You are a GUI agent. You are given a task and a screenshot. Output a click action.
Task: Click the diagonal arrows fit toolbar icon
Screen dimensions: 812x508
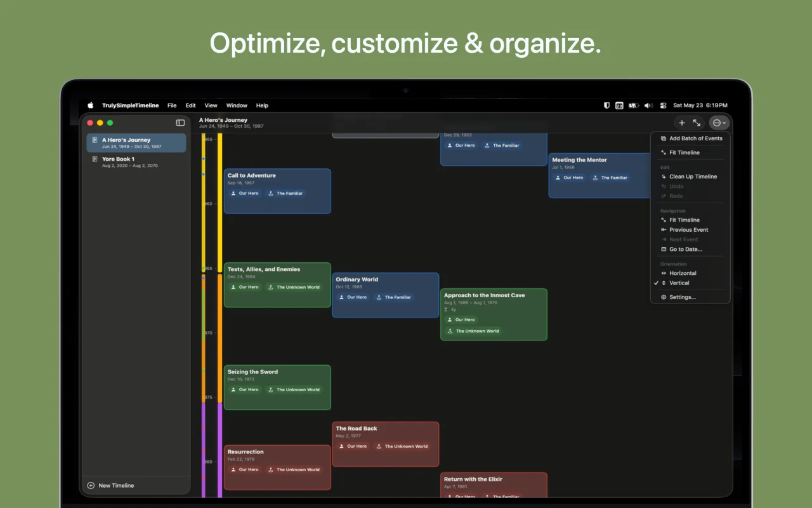(x=697, y=123)
